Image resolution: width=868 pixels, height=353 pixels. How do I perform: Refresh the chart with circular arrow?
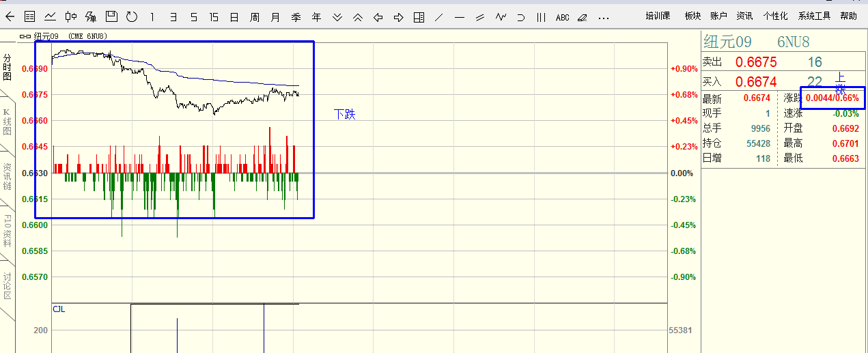[x=132, y=16]
